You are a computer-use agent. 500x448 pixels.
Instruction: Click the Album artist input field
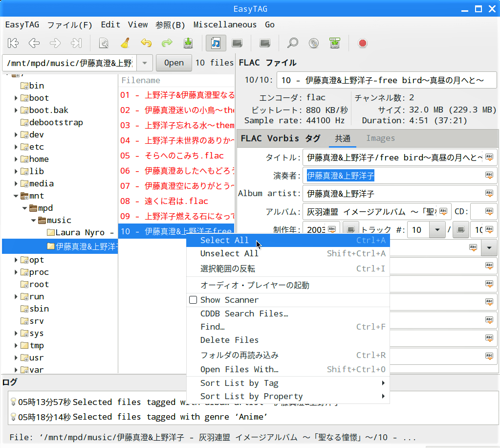[x=400, y=194]
